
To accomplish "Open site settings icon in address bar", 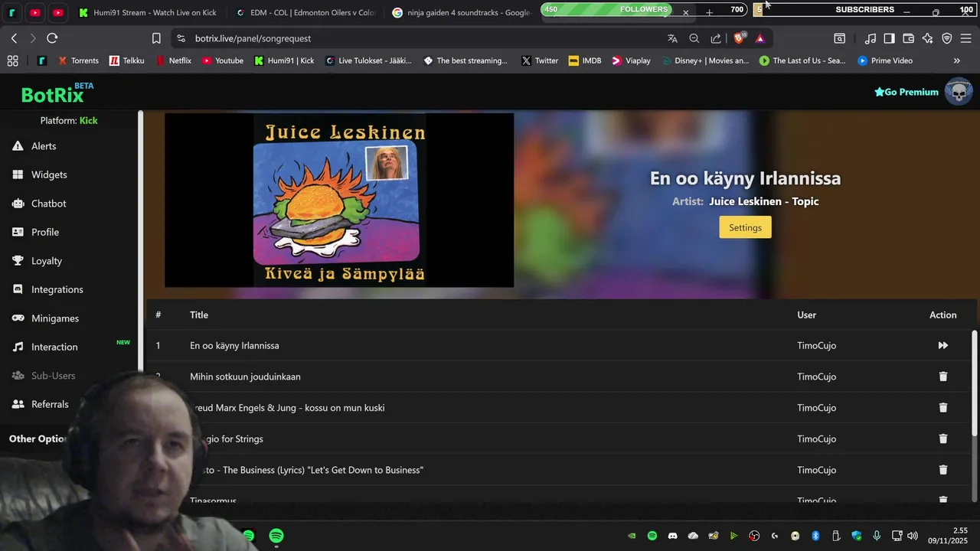I will point(181,38).
